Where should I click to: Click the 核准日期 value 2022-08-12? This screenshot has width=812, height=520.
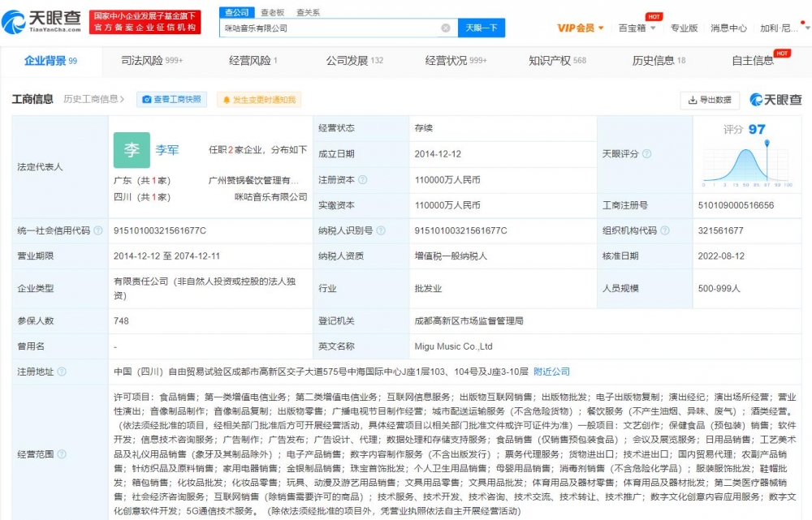(721, 256)
